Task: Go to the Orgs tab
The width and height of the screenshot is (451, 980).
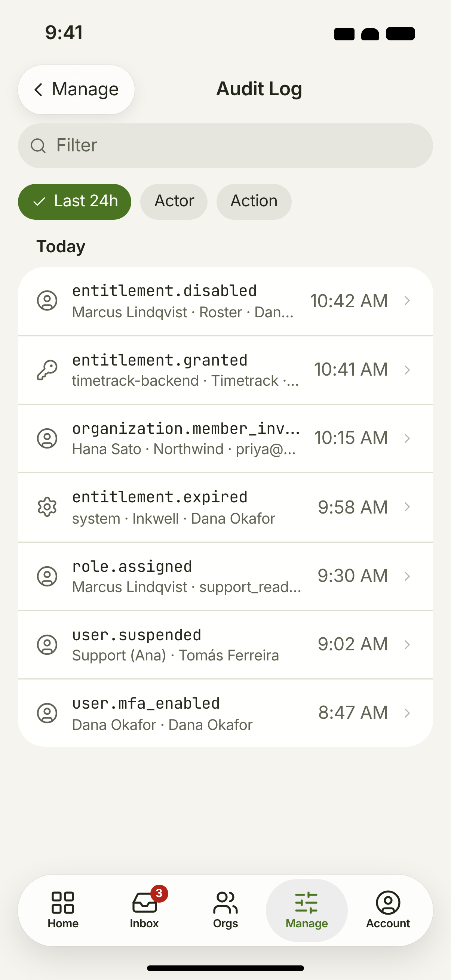Action: (225, 910)
